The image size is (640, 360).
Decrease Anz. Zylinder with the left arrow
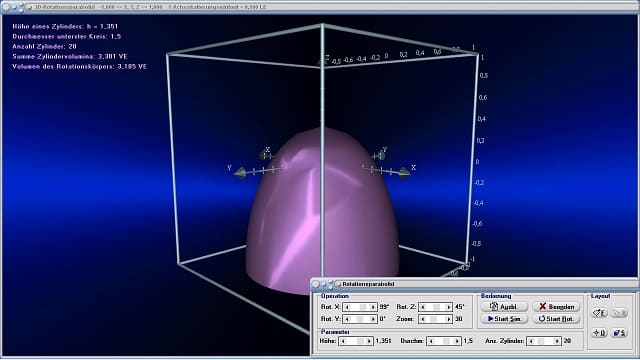pyautogui.click(x=531, y=341)
